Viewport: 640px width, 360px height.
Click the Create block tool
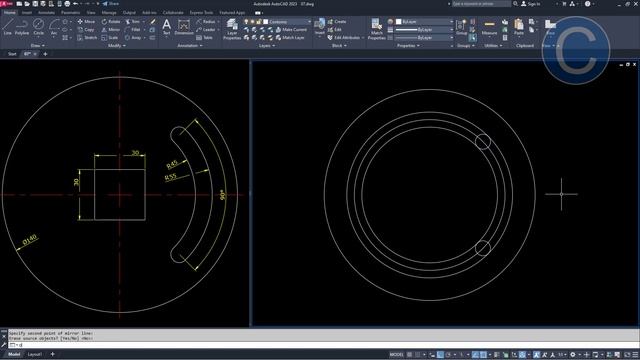pos(337,21)
